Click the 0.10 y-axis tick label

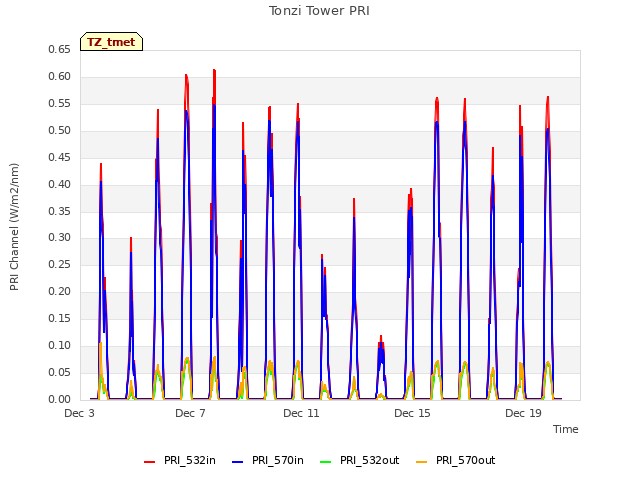click(59, 345)
